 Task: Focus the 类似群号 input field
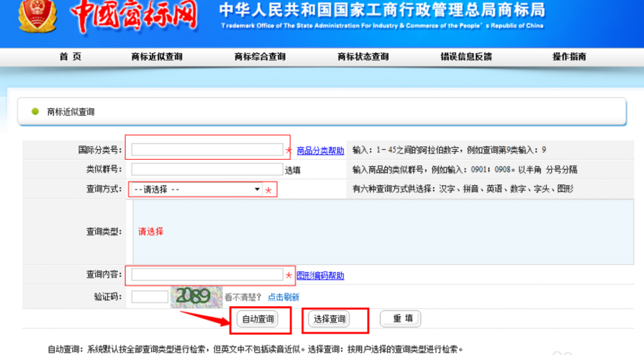coord(207,169)
